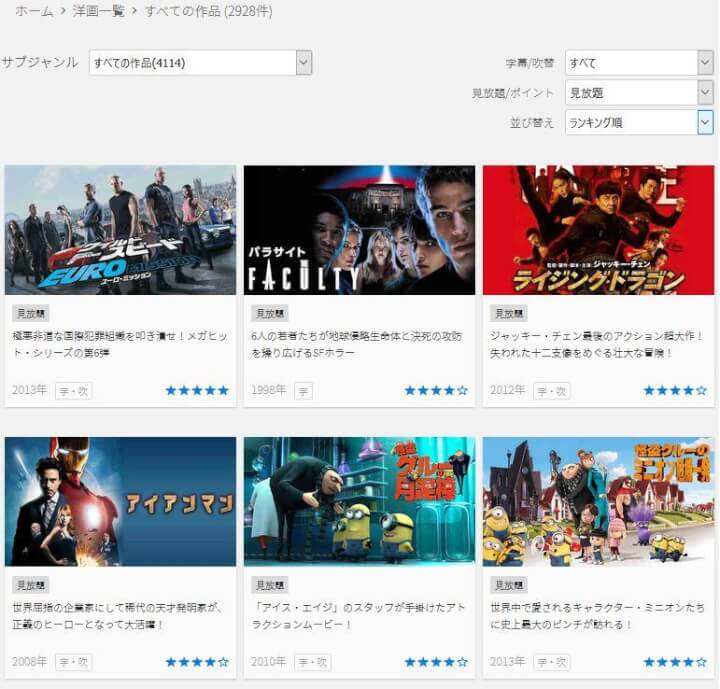Open the Euro Mission movie thumbnail
The height and width of the screenshot is (689, 720).
tap(120, 230)
